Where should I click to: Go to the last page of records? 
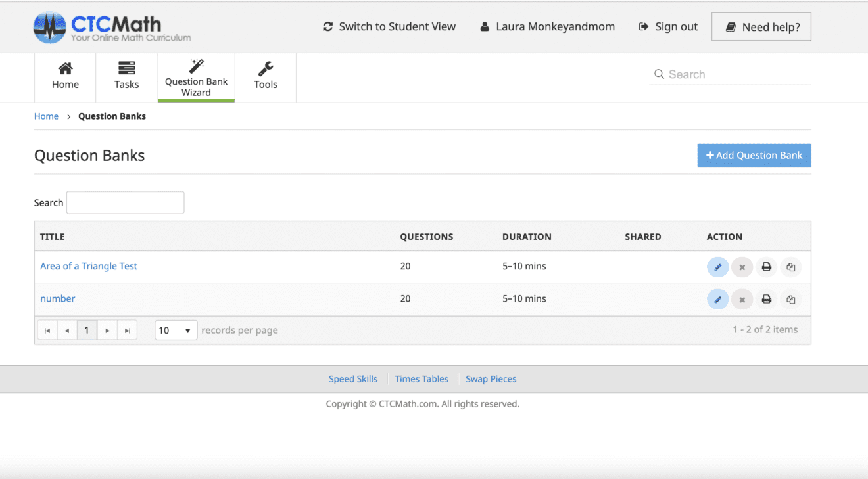(x=127, y=331)
